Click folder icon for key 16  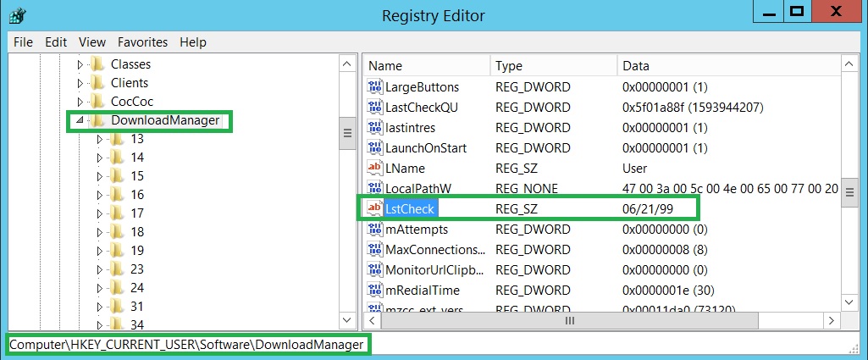pos(117,195)
